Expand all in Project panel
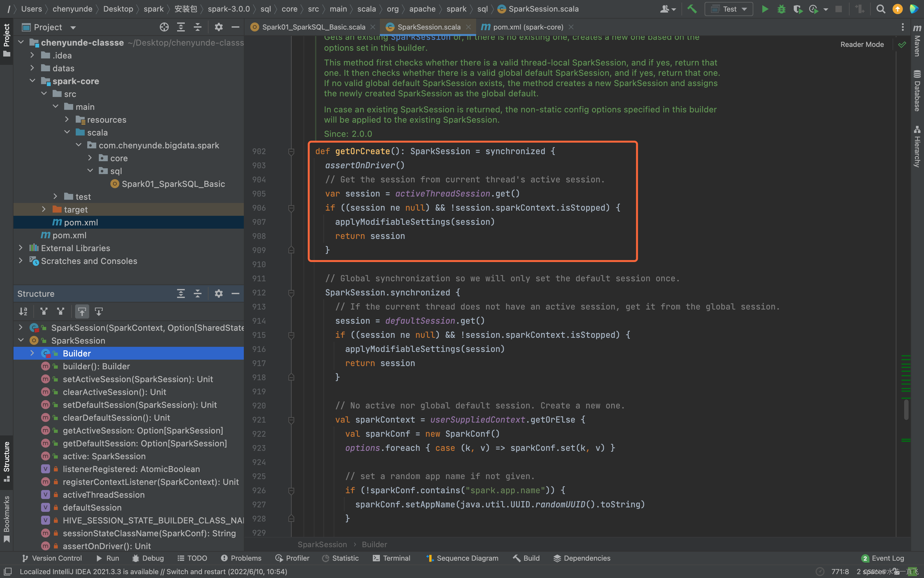 coord(181,27)
